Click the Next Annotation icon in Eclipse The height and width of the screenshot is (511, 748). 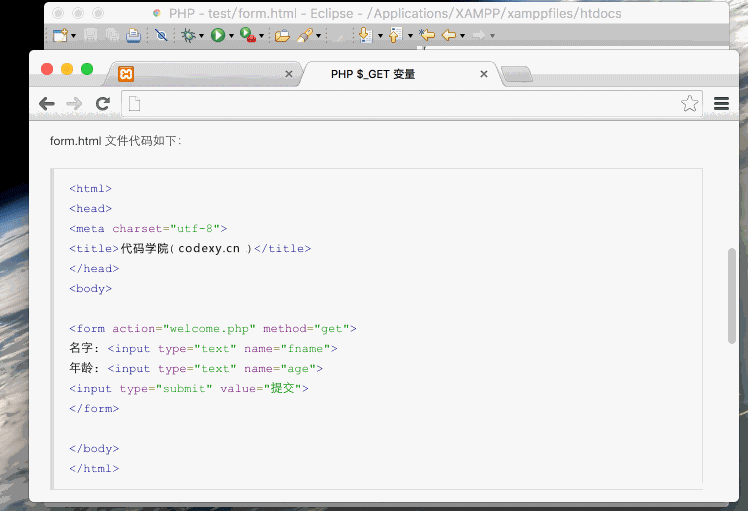[x=365, y=35]
